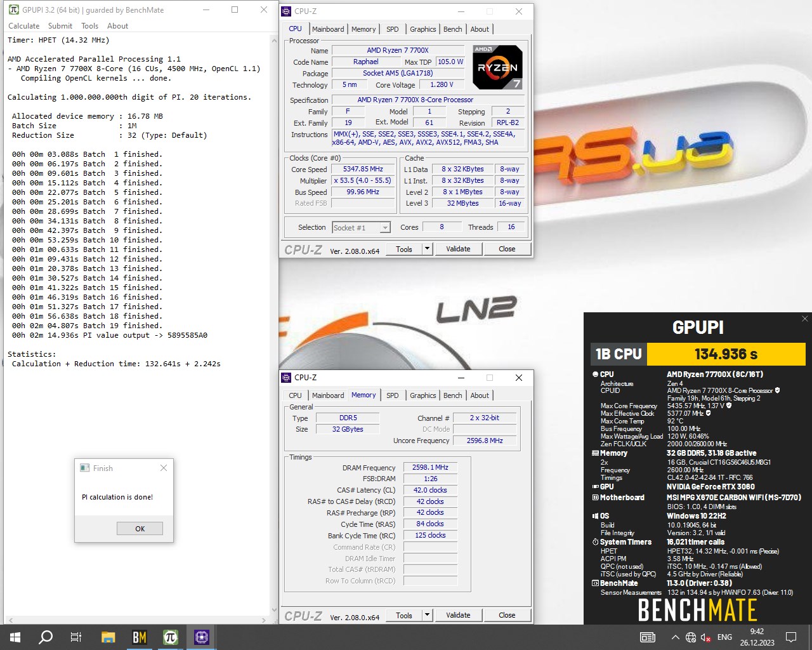Image resolution: width=812 pixels, height=650 pixels.
Task: Click the GPUPI window title icon
Action: tap(13, 10)
